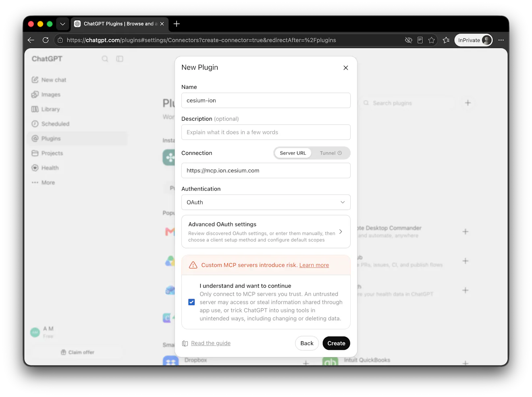Reload the page with the refresh icon
532x397 pixels.
(x=46, y=40)
